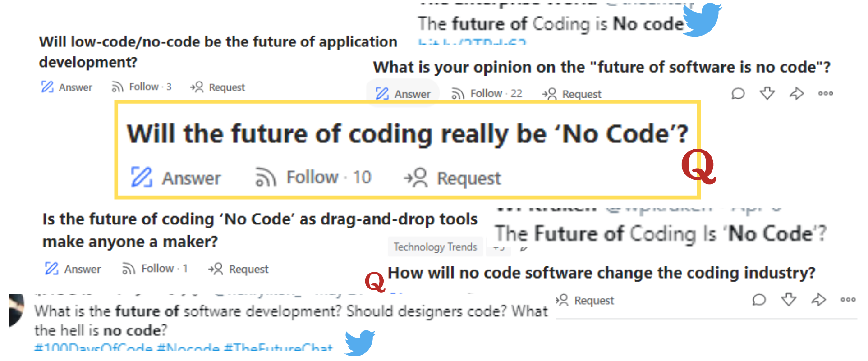
Task: Open "How will no code software change the coding industry?"
Action: pyautogui.click(x=602, y=273)
